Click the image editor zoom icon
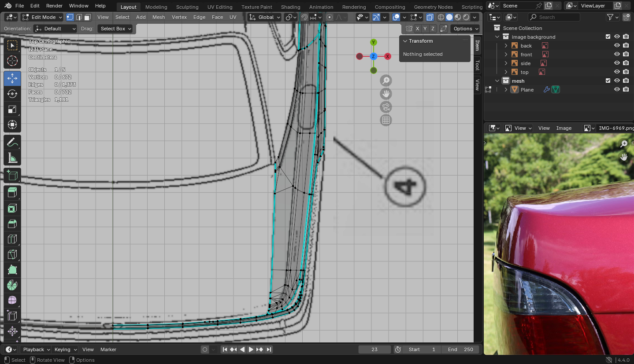This screenshot has width=634, height=364. click(624, 143)
